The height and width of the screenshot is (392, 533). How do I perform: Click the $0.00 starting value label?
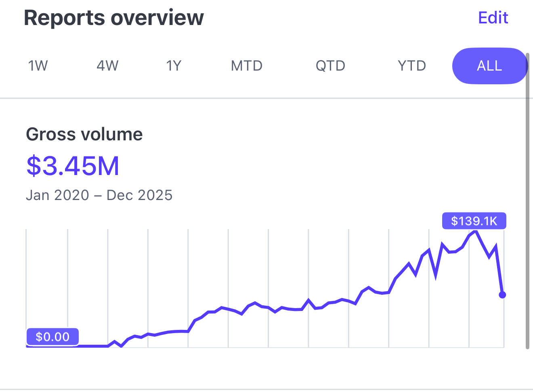tap(52, 336)
